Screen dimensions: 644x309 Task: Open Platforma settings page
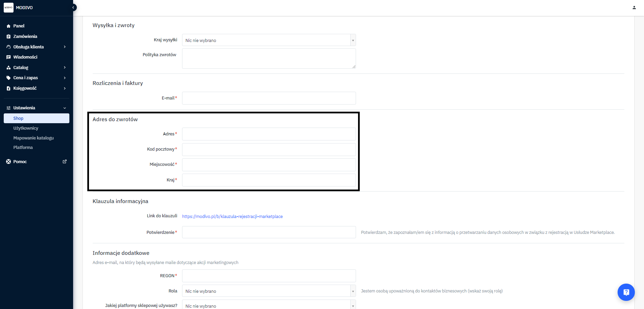coord(23,148)
